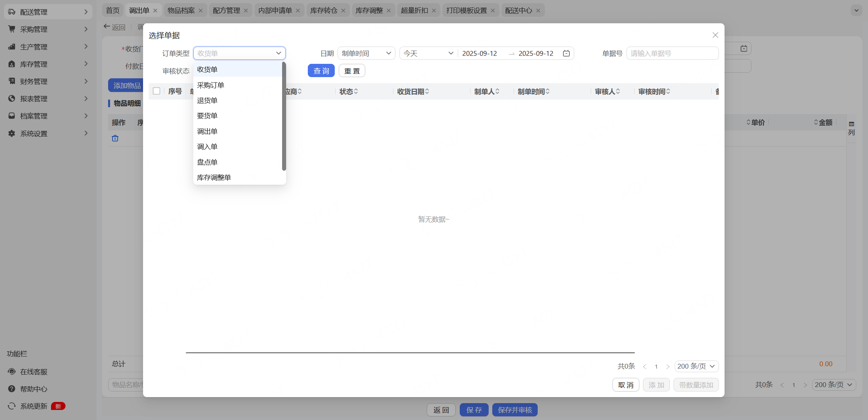This screenshot has width=868, height=420.
Task: Select 要货单 option
Action: click(x=238, y=116)
